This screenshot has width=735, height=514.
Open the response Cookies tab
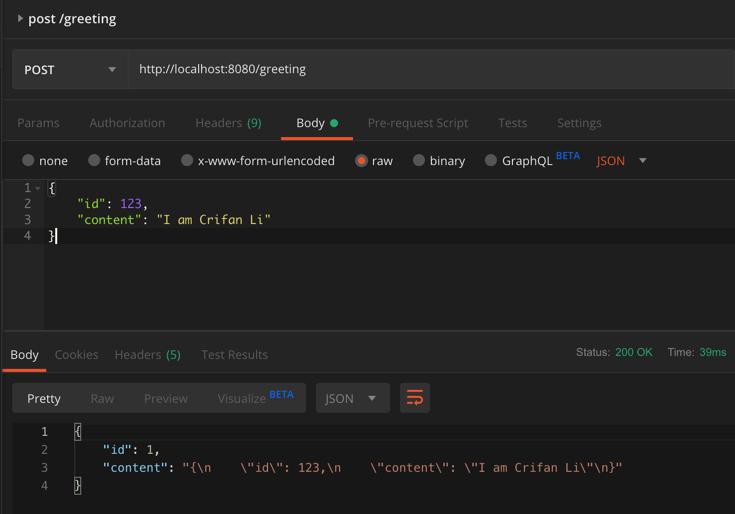click(76, 354)
